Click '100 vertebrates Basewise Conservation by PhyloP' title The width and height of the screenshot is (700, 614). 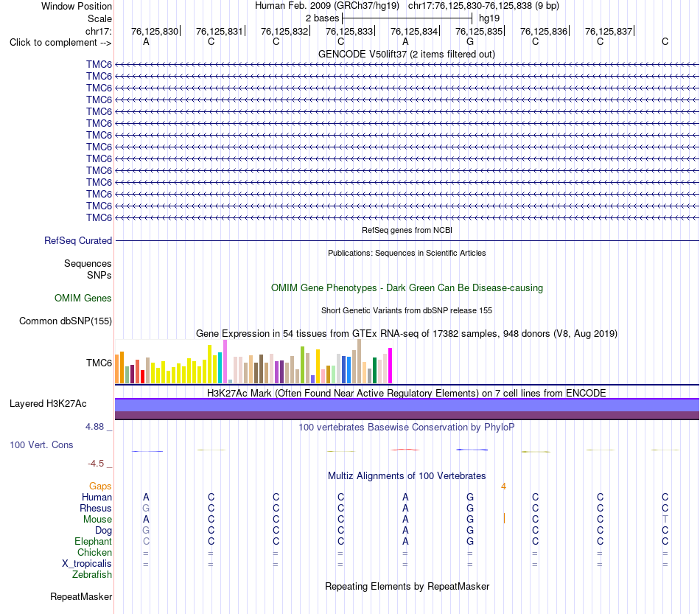pos(407,427)
